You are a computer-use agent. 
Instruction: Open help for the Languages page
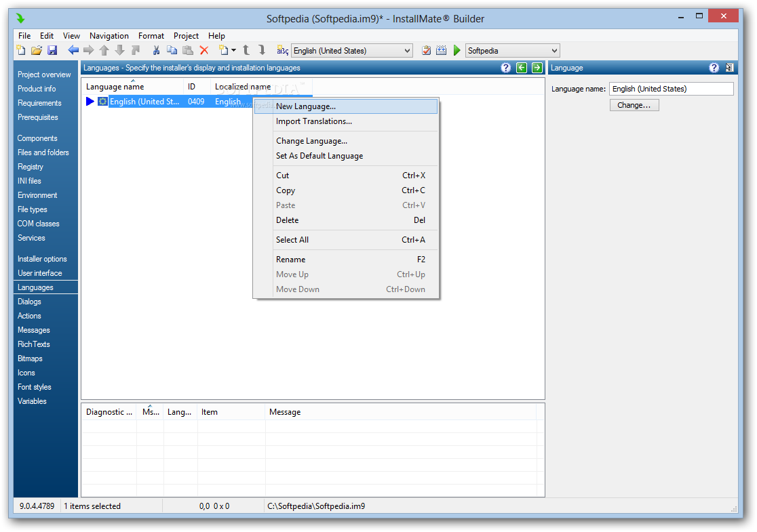tap(505, 68)
